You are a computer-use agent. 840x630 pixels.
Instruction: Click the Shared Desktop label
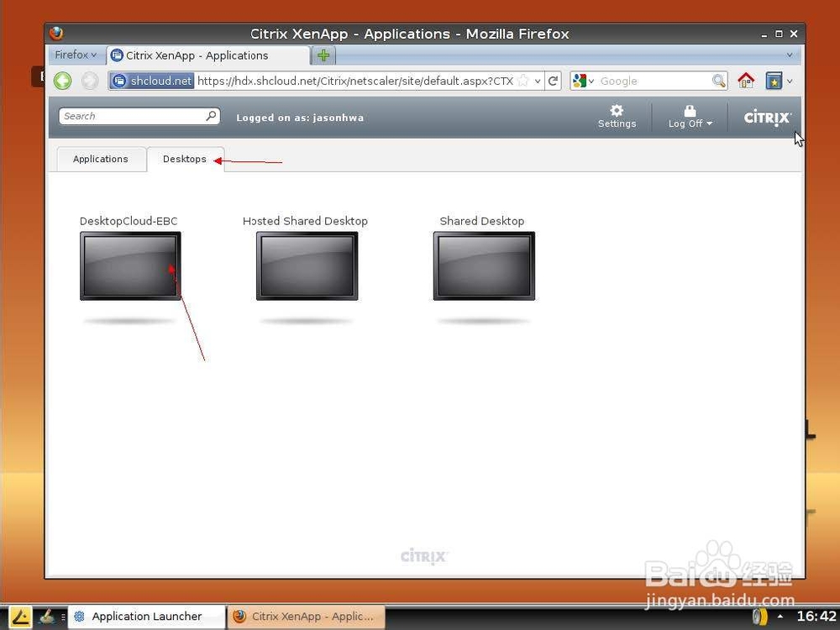click(482, 221)
